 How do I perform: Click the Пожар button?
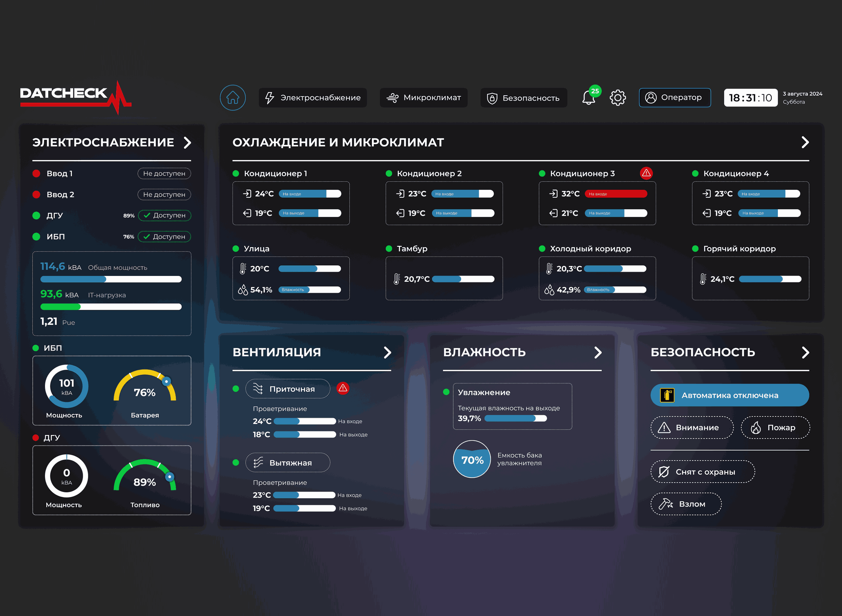tap(775, 428)
